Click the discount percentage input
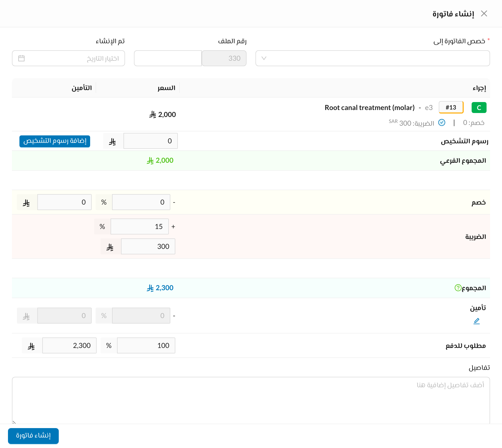502x448 pixels. pyautogui.click(x=141, y=202)
